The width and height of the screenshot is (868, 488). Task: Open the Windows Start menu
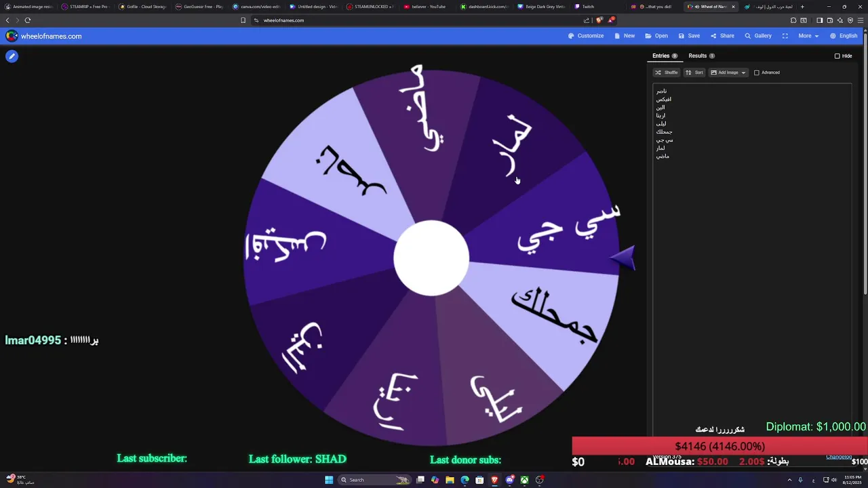(329, 480)
